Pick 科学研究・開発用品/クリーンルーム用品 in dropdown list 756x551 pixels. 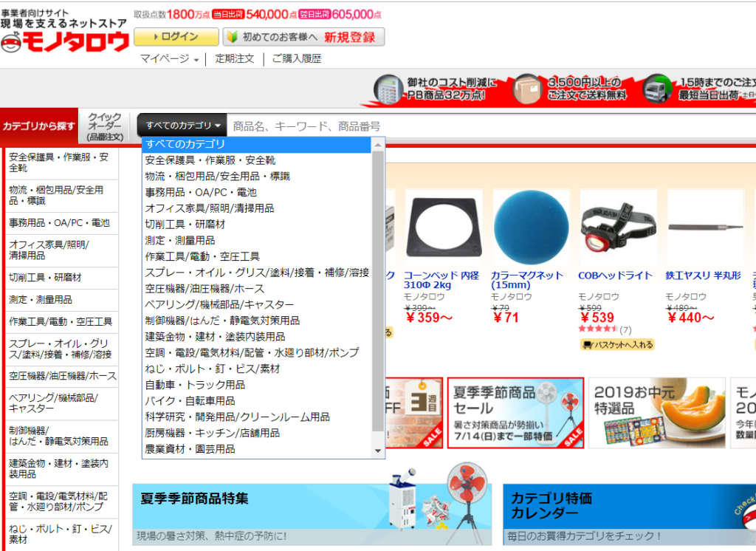pos(257,417)
